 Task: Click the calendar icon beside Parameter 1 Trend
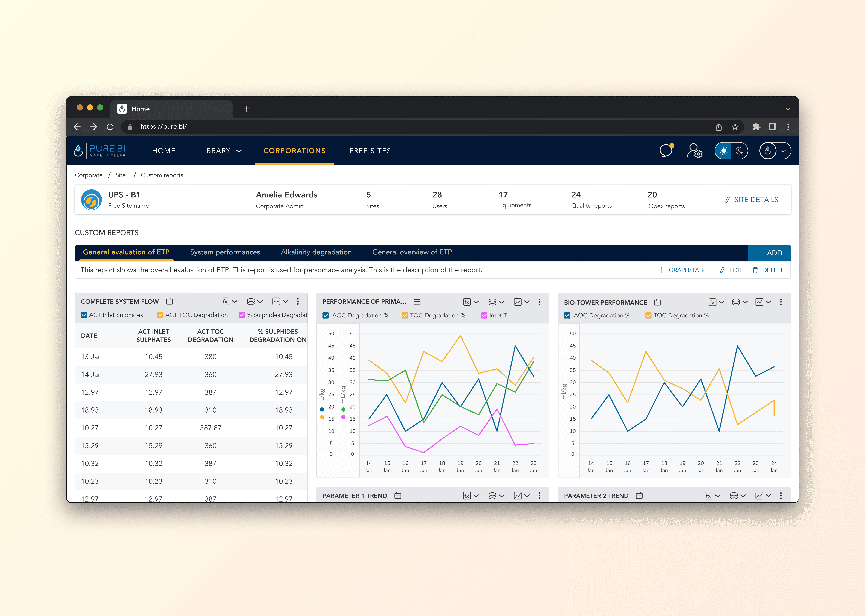coord(398,496)
